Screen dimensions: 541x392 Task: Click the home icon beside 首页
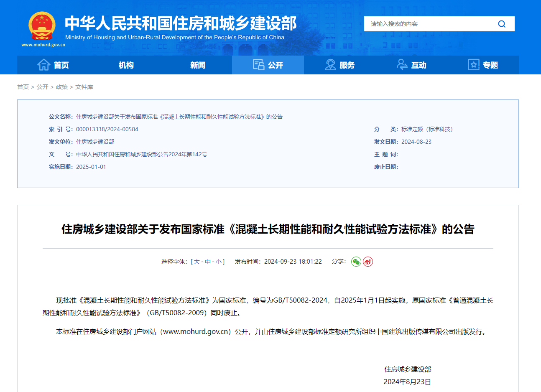pos(43,65)
